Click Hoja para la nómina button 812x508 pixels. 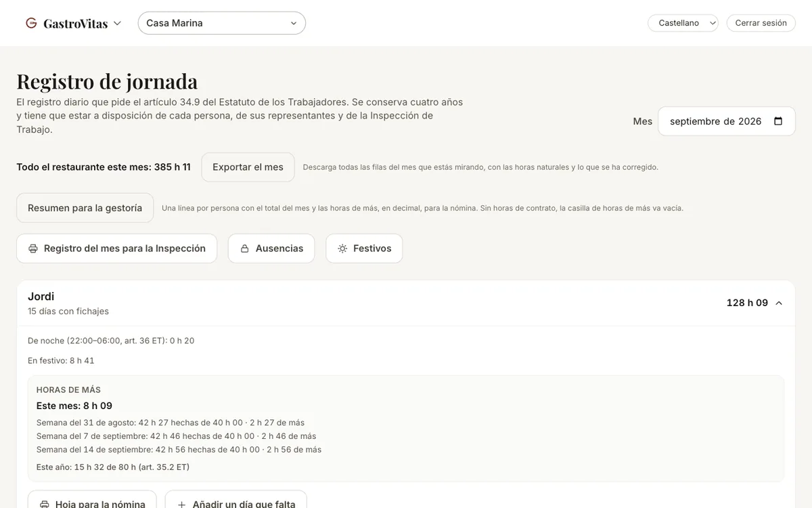click(x=92, y=505)
